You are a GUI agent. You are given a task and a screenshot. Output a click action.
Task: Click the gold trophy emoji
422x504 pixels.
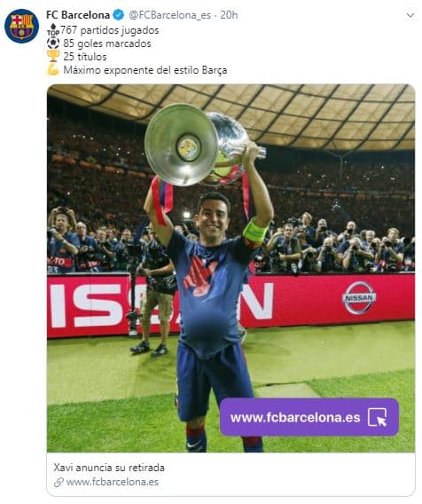point(53,56)
